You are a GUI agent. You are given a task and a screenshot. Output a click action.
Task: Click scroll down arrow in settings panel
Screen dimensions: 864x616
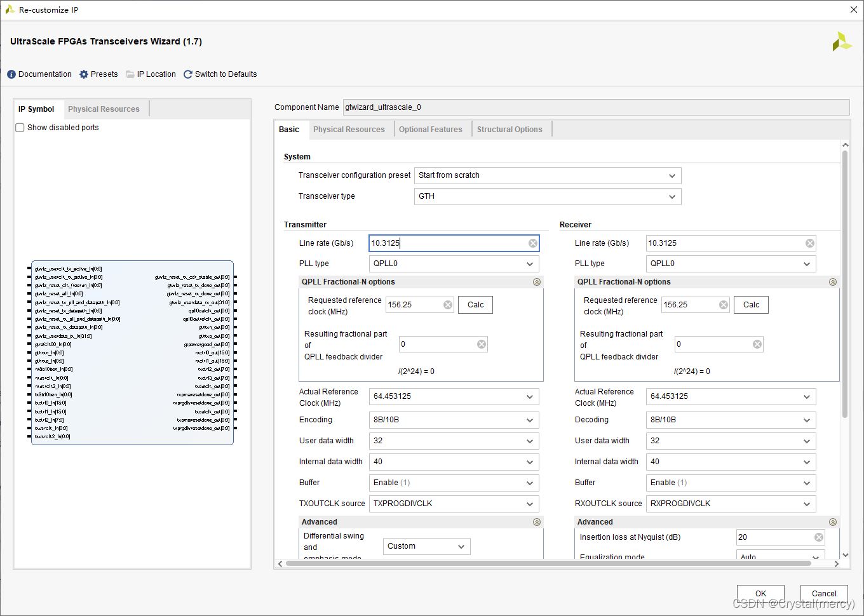(845, 554)
